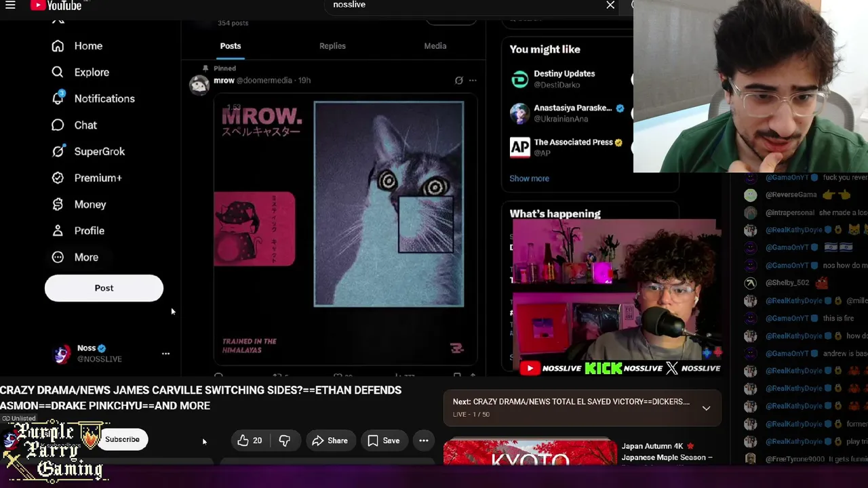Click the mrow avatar on pinned post
The width and height of the screenshot is (868, 488).
pyautogui.click(x=199, y=85)
